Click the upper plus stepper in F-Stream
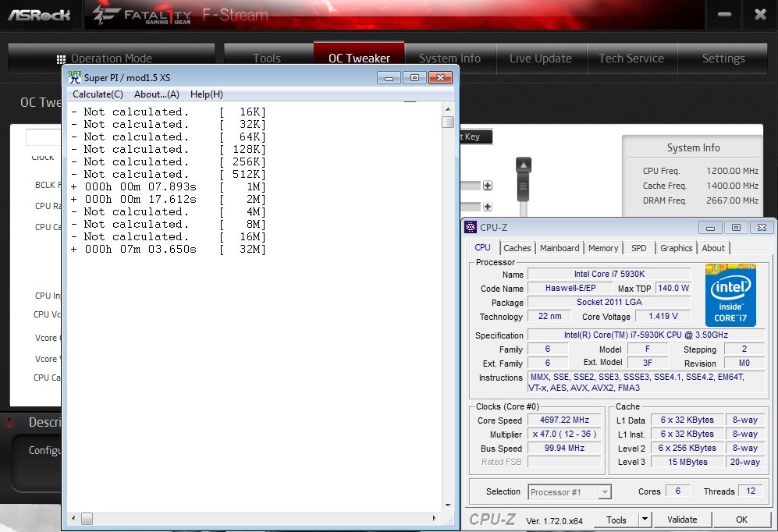Image resolution: width=778 pixels, height=532 pixels. (488, 186)
